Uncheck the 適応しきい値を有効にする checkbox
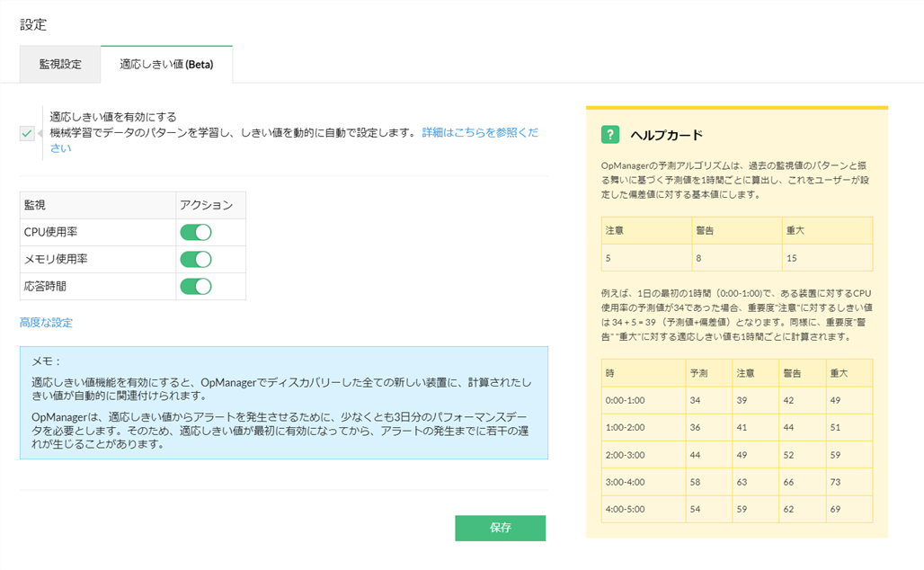The height and width of the screenshot is (570, 924). (x=27, y=134)
